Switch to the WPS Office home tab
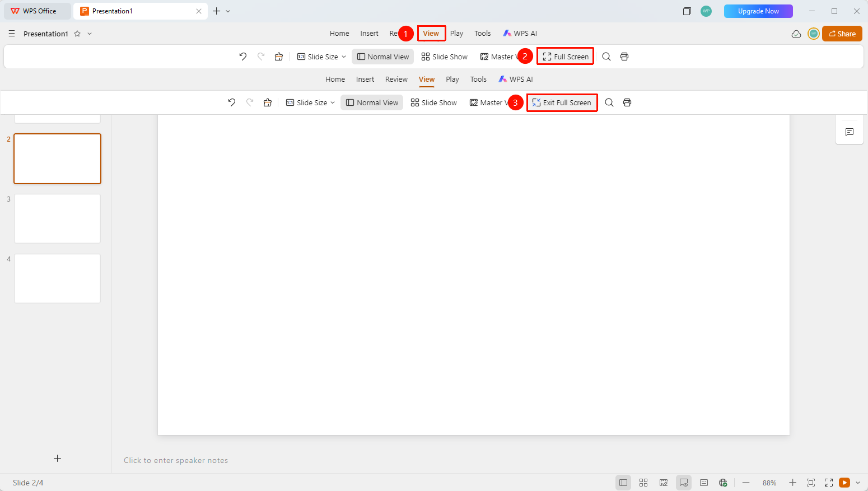The height and width of the screenshot is (491, 868). (38, 11)
